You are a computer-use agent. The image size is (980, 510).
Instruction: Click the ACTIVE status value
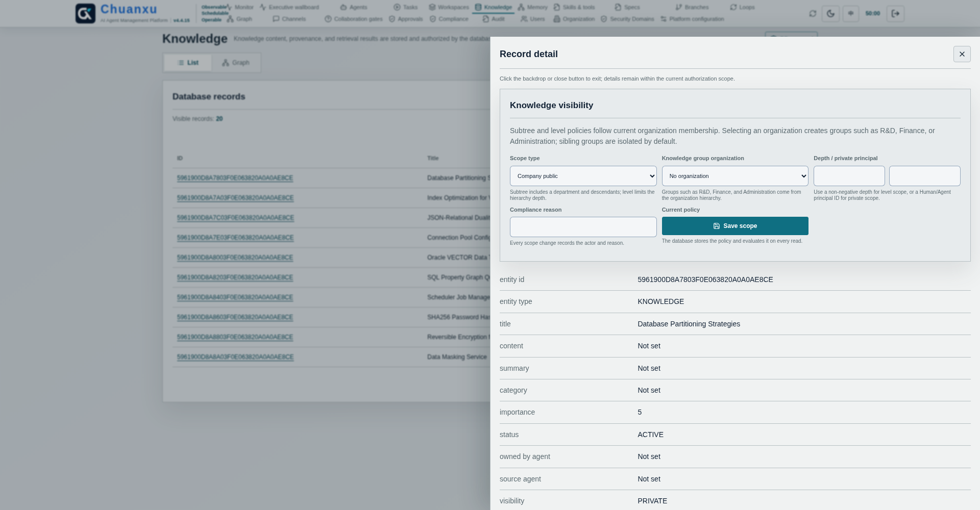[651, 435]
